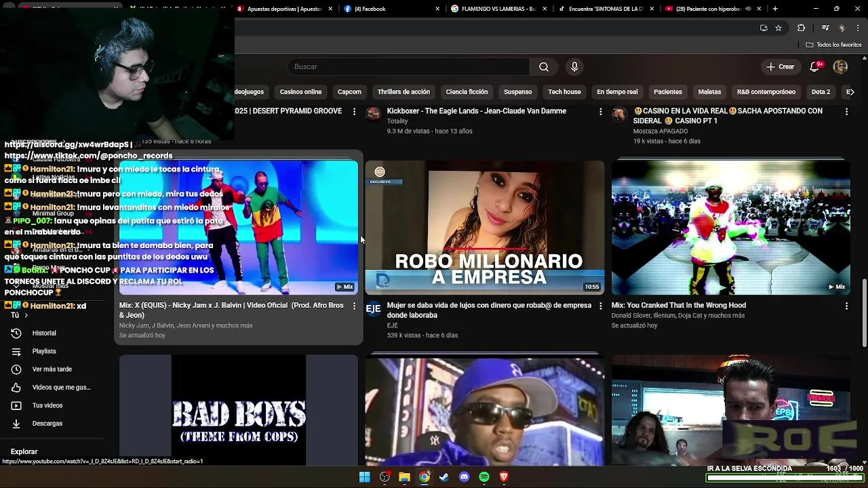Open the Nicky Jam J Balvin Mix thumbnail
This screenshot has width=868, height=488.
tap(239, 227)
